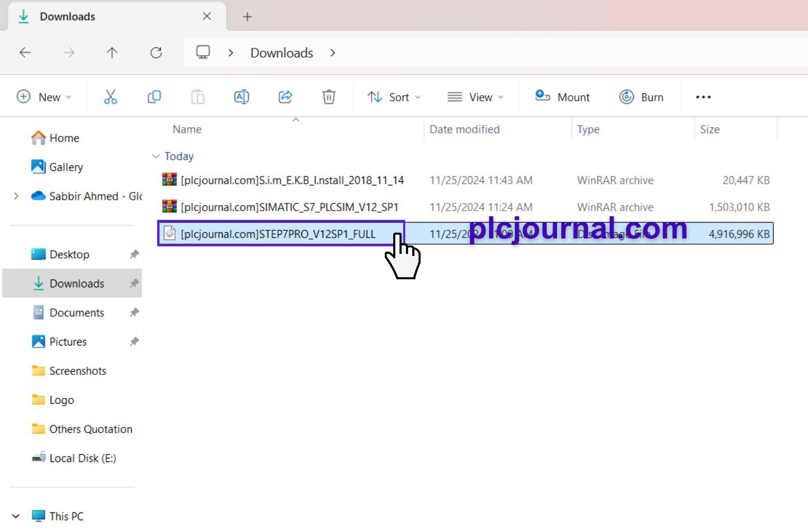Click the Burn button

[641, 97]
